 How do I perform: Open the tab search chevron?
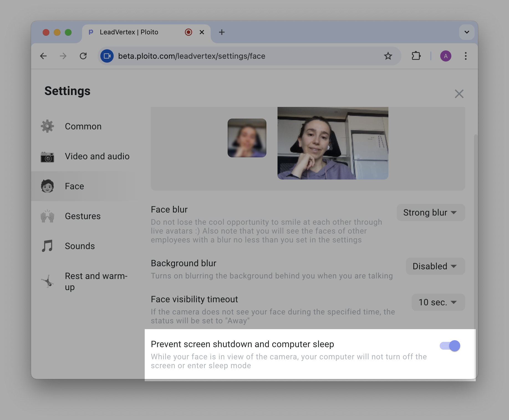(467, 32)
